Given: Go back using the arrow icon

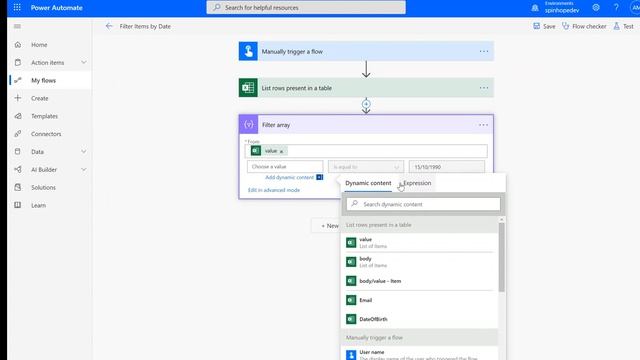Looking at the screenshot, I should click(x=109, y=26).
